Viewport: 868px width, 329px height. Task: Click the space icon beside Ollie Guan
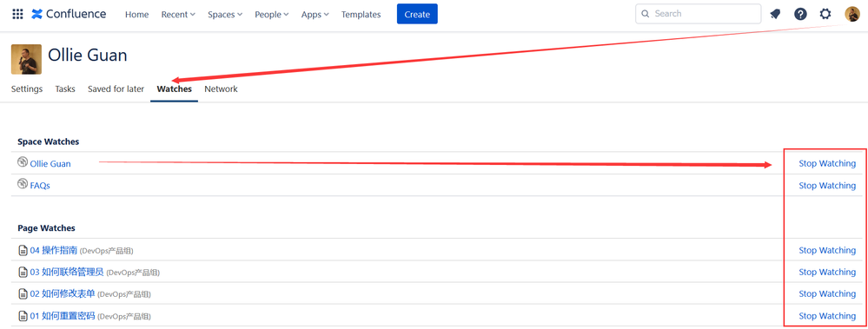(23, 162)
